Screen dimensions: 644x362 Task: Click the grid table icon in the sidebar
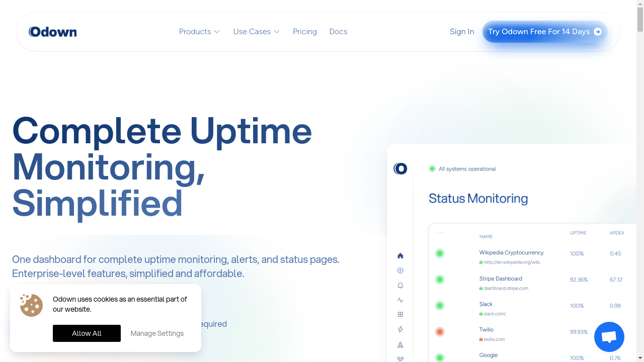click(x=400, y=315)
